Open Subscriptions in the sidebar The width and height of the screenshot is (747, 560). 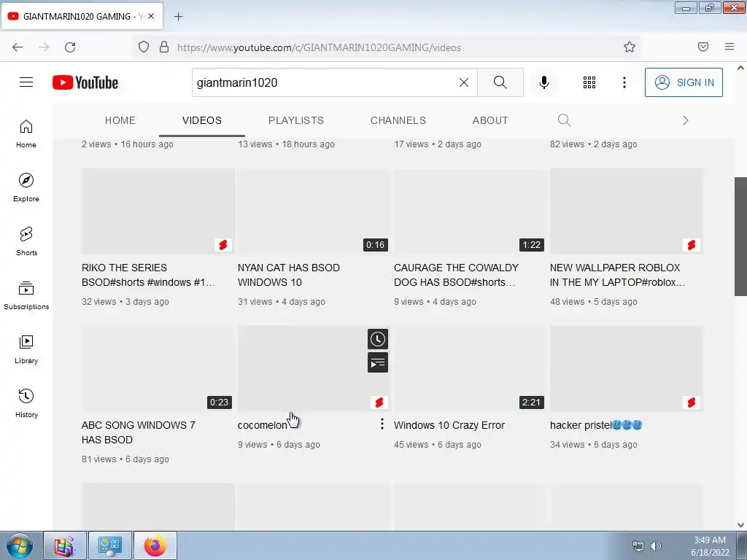26,296
